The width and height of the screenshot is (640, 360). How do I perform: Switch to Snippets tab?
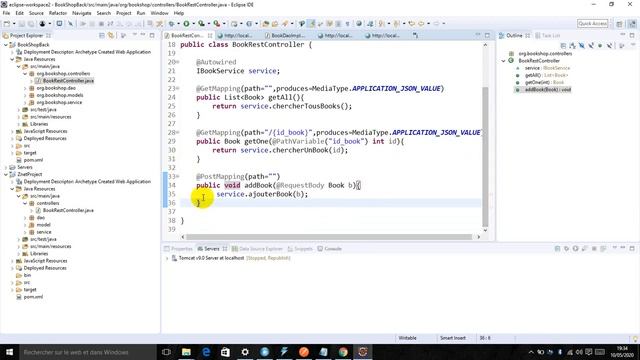pos(300,249)
